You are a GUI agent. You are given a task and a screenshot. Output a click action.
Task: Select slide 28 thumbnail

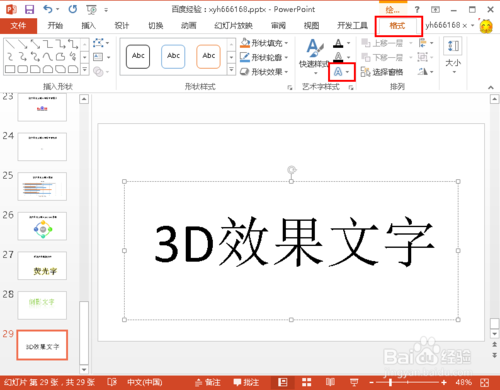click(x=42, y=305)
